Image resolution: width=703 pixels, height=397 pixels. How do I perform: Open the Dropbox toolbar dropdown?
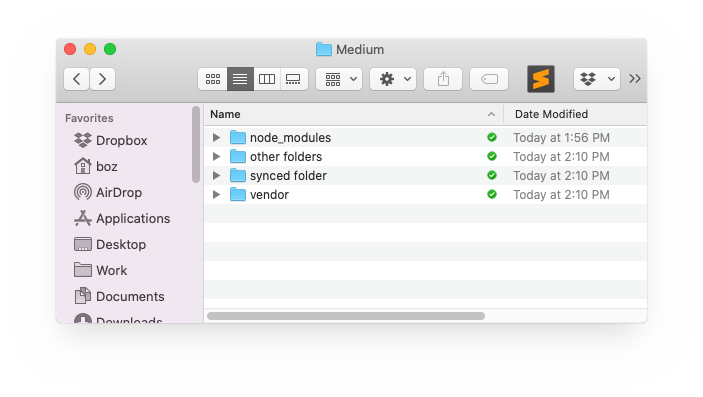coord(597,79)
